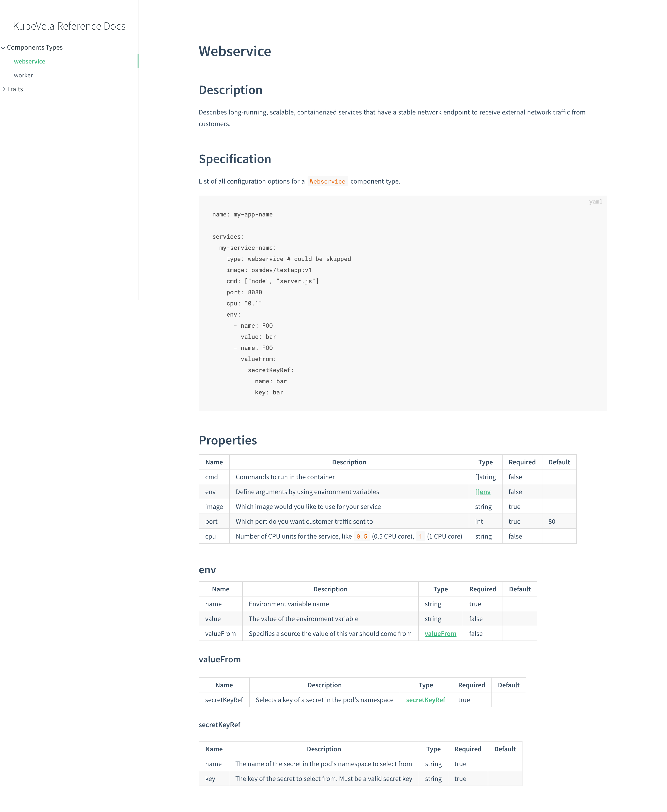Follow the secretKeyRef type link

[425, 700]
